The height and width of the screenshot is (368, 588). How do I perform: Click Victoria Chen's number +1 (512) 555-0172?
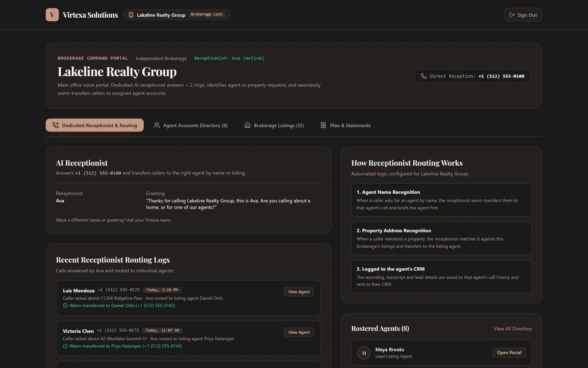118,330
